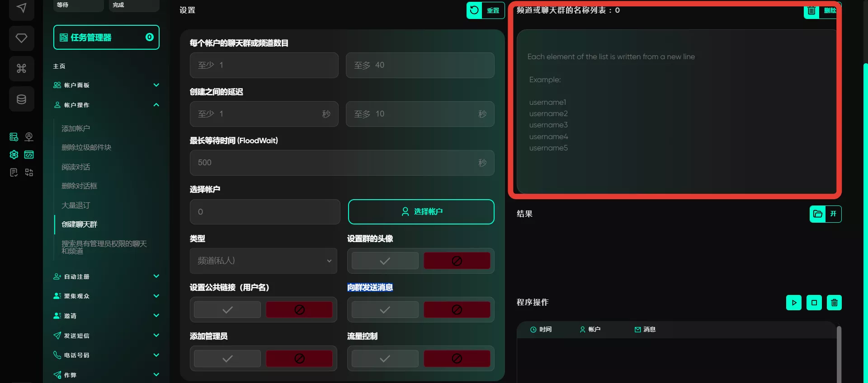Click the 消息 envelope column header
The image size is (868, 383).
(645, 330)
